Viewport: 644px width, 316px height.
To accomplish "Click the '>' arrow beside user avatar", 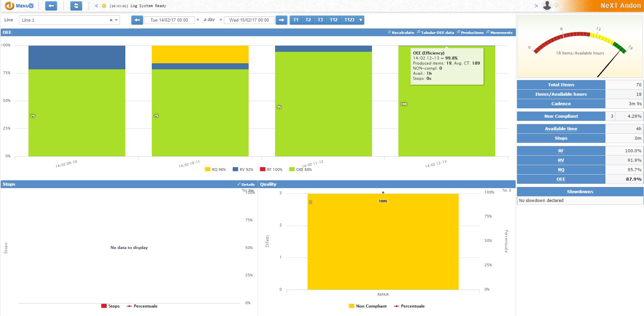I will point(536,6).
